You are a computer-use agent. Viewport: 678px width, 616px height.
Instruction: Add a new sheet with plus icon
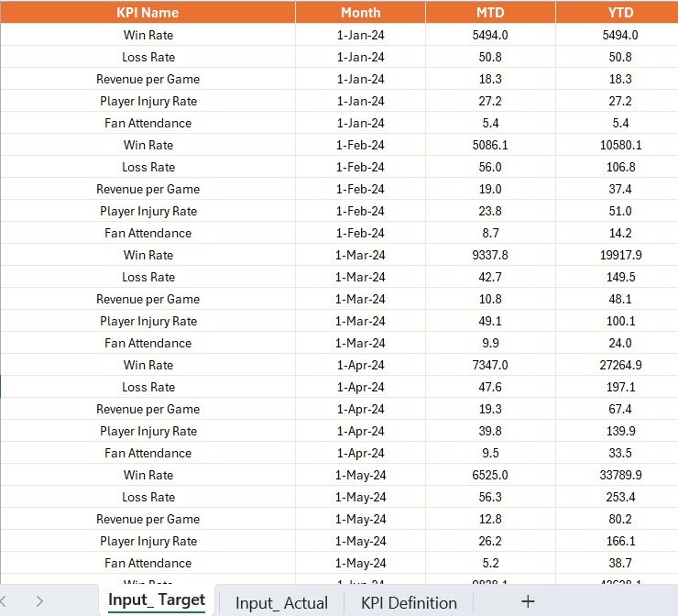(x=528, y=601)
